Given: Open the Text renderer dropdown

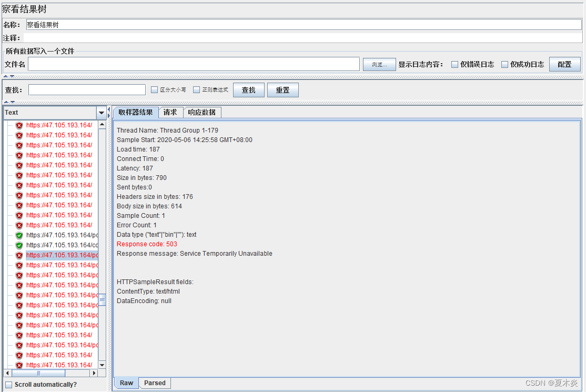Looking at the screenshot, I should click(102, 112).
